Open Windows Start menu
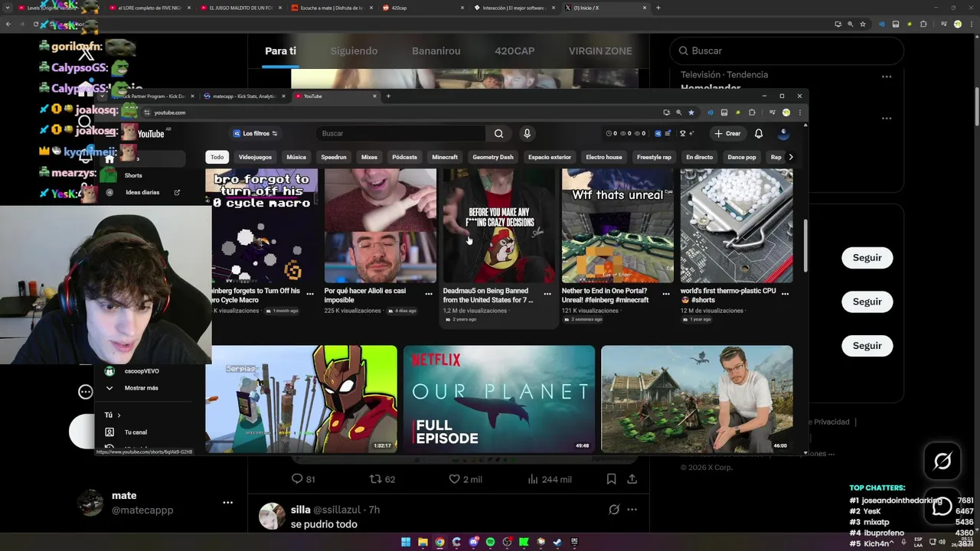Image resolution: width=980 pixels, height=551 pixels. 406,542
